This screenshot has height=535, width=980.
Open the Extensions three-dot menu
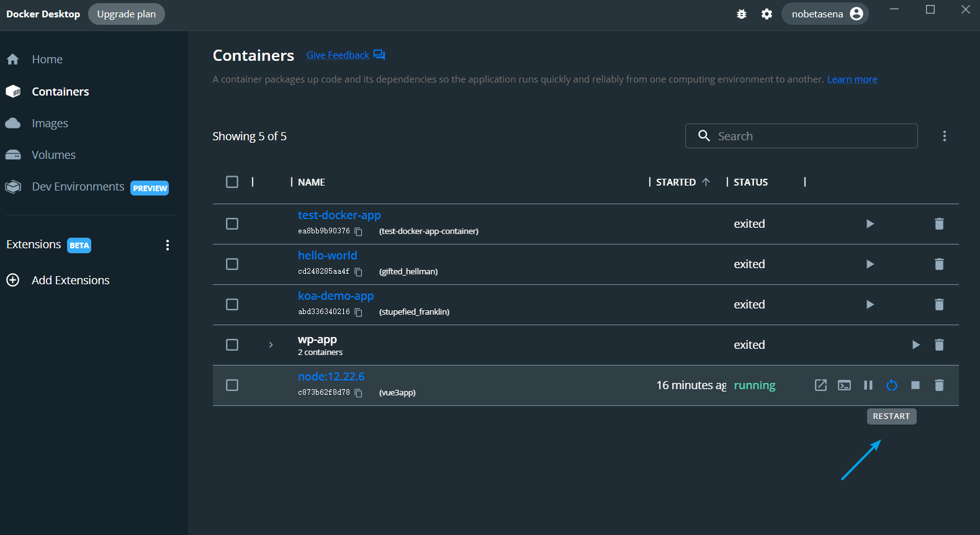[167, 245]
